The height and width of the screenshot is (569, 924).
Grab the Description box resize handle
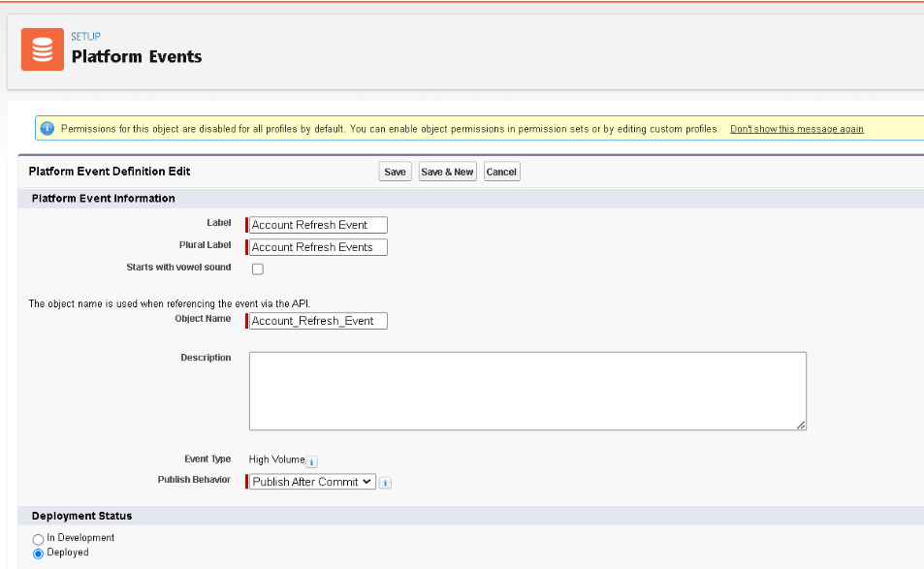coord(800,425)
